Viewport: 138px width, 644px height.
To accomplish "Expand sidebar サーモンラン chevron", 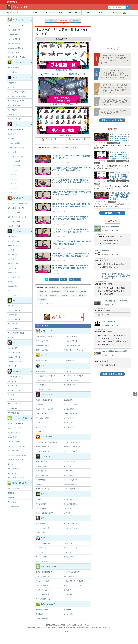I will 32,231.
